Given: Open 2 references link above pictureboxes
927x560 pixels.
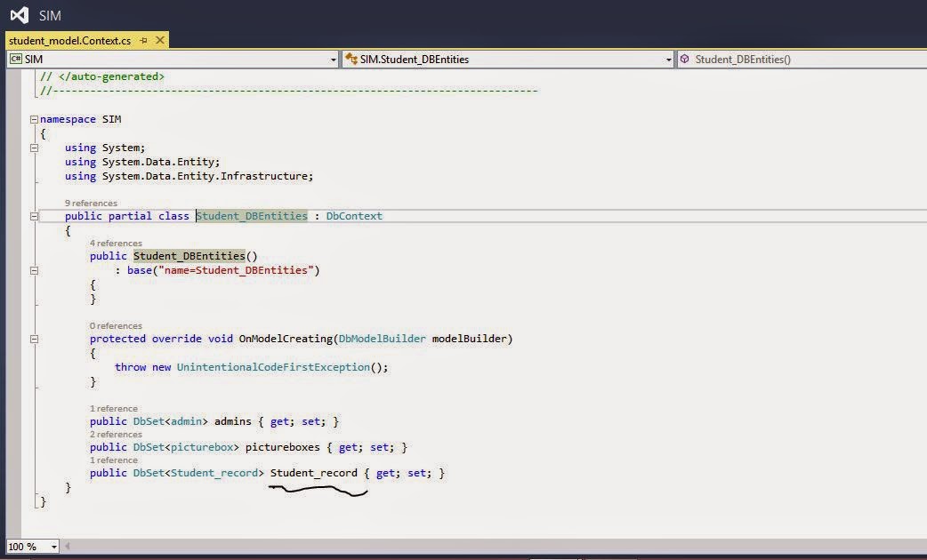Looking at the screenshot, I should (116, 435).
